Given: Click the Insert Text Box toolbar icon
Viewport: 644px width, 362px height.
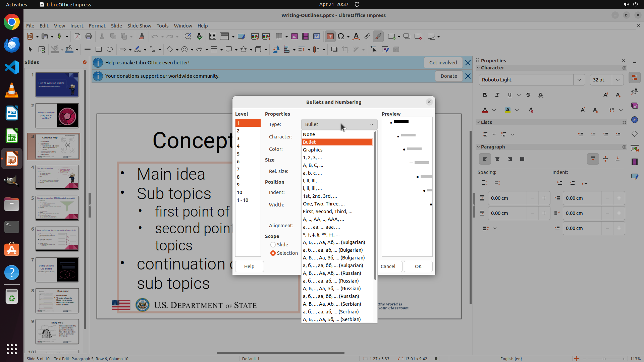Looking at the screenshot, I should point(330,37).
